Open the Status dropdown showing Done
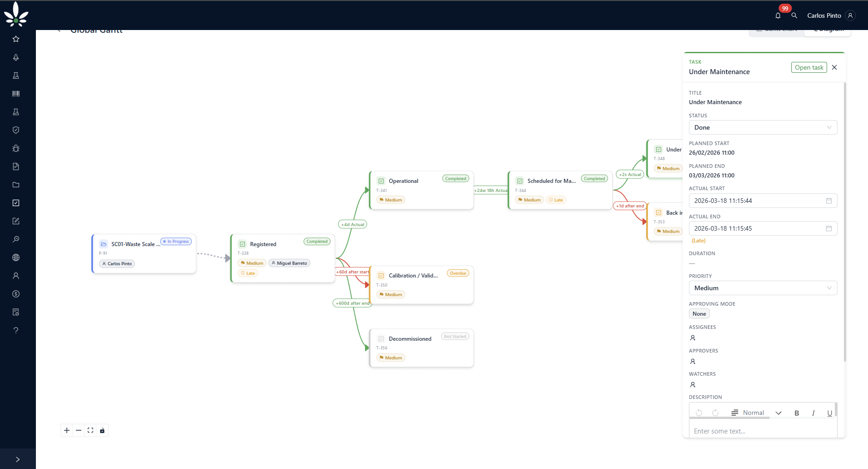Image resolution: width=868 pixels, height=469 pixels. coord(763,127)
